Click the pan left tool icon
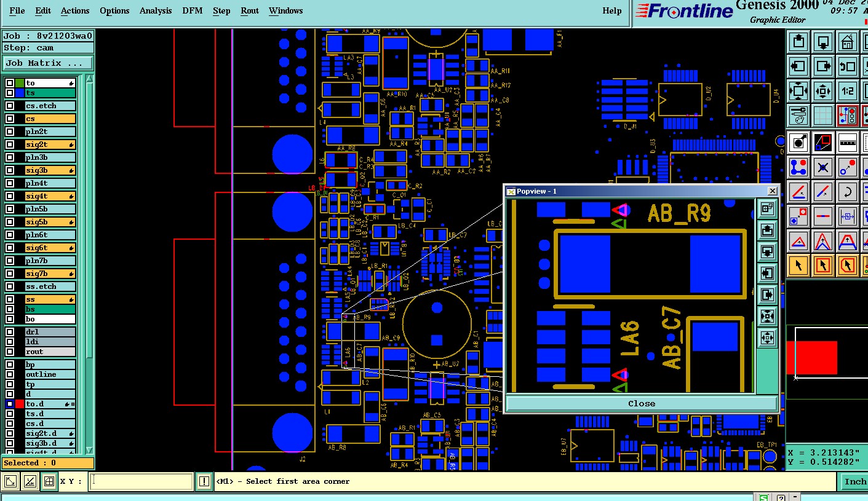Image resolution: width=868 pixels, height=501 pixels. click(798, 66)
